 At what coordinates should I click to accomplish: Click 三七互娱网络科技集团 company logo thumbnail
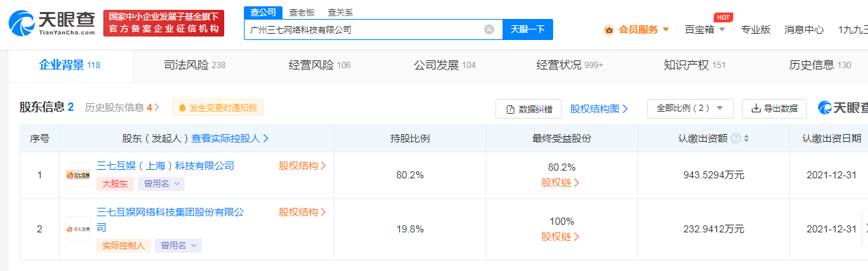pos(78,228)
